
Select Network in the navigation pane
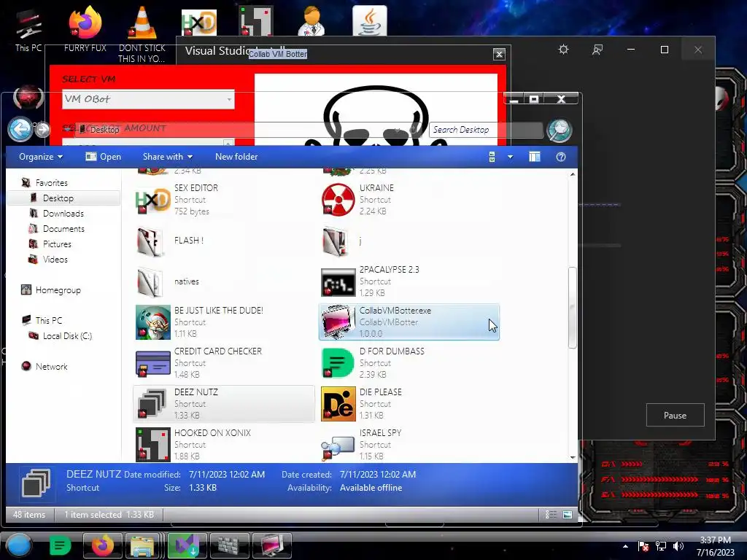click(x=51, y=366)
